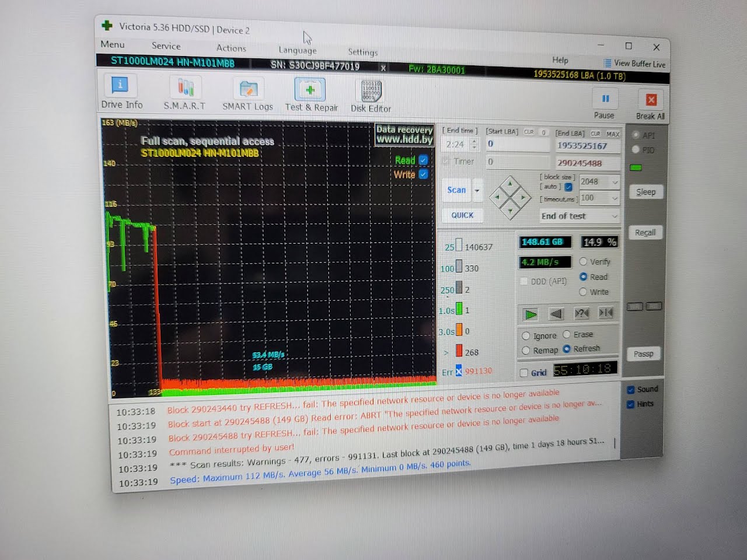Open the Language menu
Viewport: 747px width, 560px height.
tap(298, 50)
